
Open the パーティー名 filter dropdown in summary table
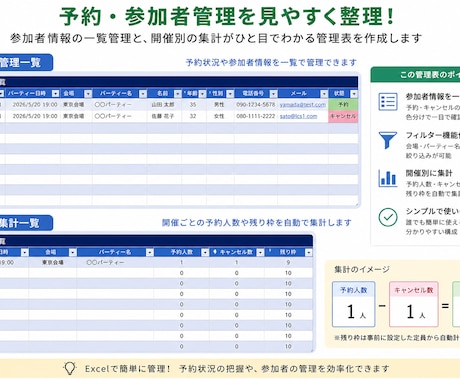point(150,252)
